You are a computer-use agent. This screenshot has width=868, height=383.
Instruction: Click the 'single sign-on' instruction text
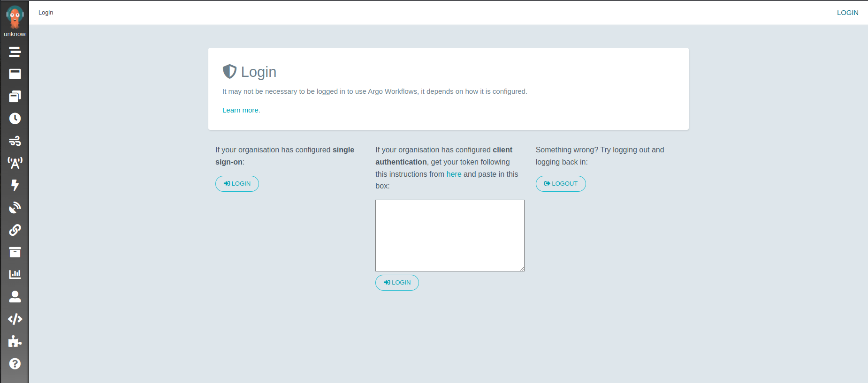click(x=285, y=156)
